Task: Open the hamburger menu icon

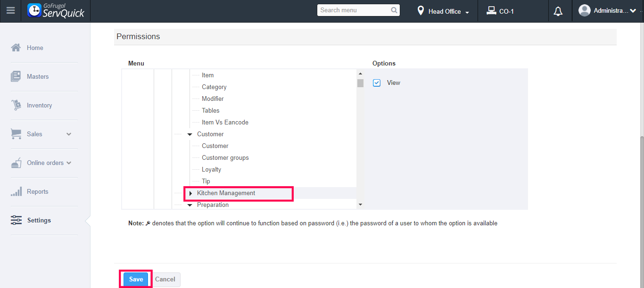Action: [10, 10]
